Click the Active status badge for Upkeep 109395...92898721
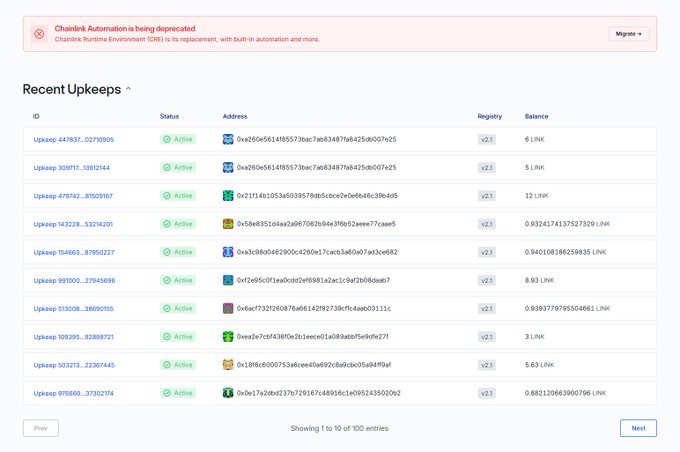Image resolution: width=680 pixels, height=452 pixels. (x=178, y=337)
